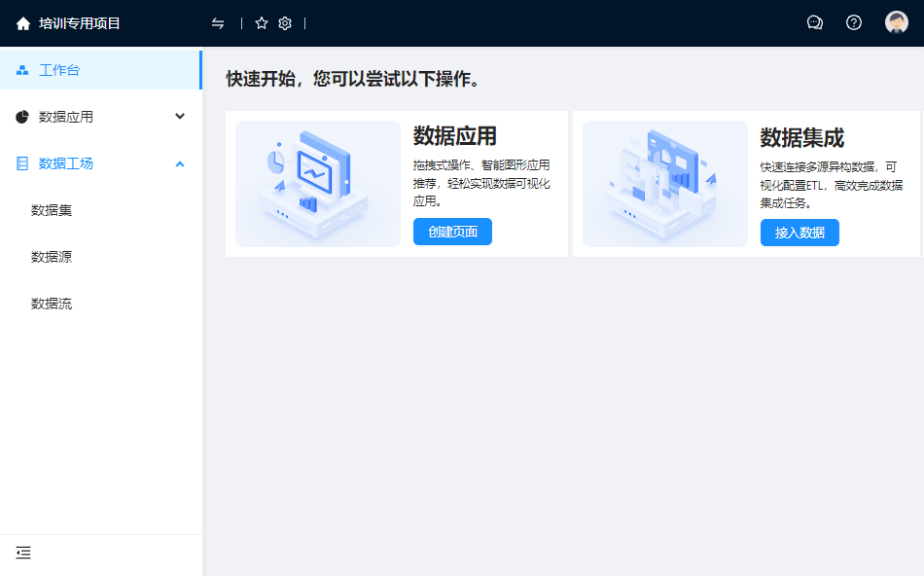This screenshot has width=924, height=576.
Task: Select 数据集 in the sidebar
Action: pos(52,210)
